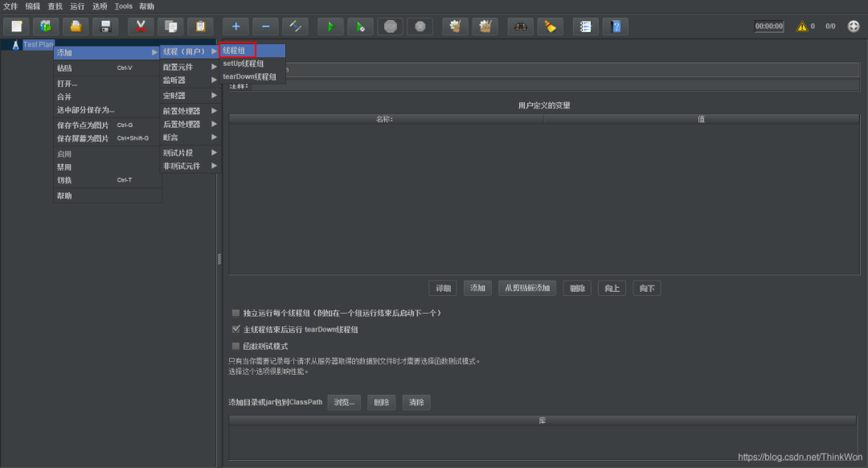Open the Help question mark icon

click(616, 26)
